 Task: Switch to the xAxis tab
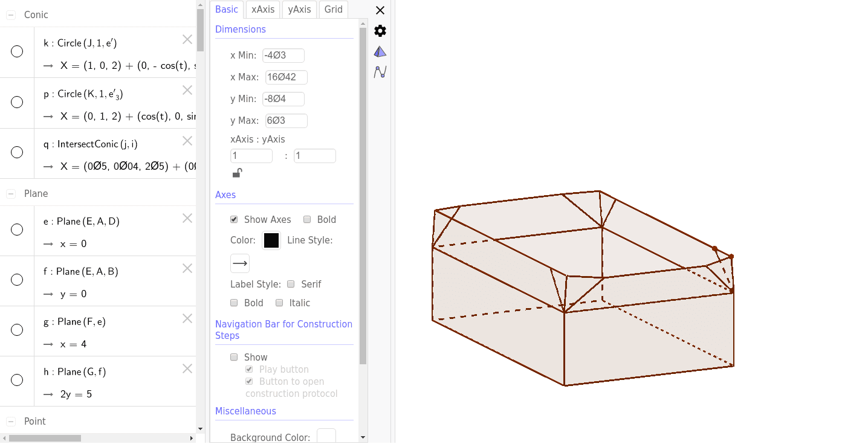point(263,9)
